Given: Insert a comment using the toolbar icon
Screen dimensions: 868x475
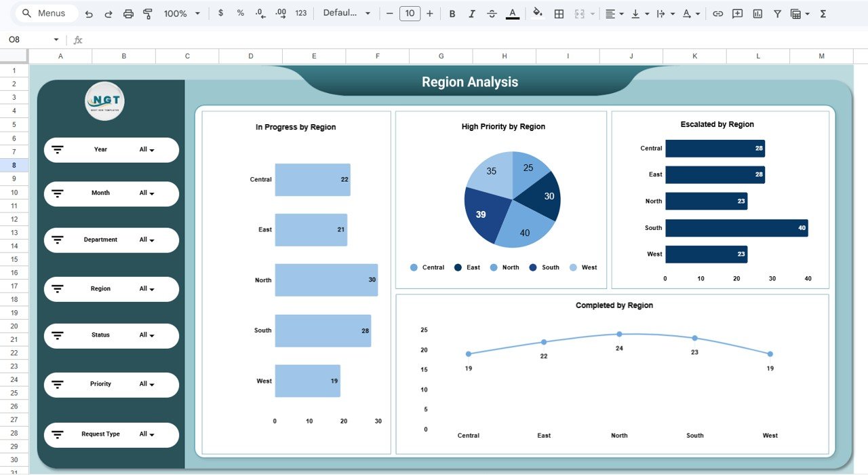Looking at the screenshot, I should point(736,13).
